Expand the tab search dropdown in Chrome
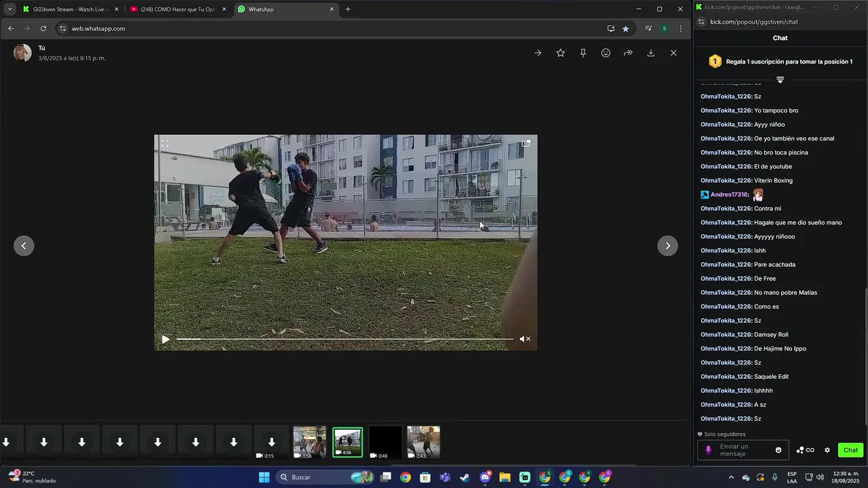The image size is (868, 488). click(9, 9)
